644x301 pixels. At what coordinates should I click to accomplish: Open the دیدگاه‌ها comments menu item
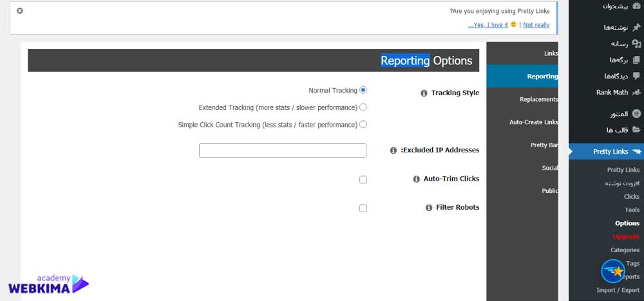(606, 77)
